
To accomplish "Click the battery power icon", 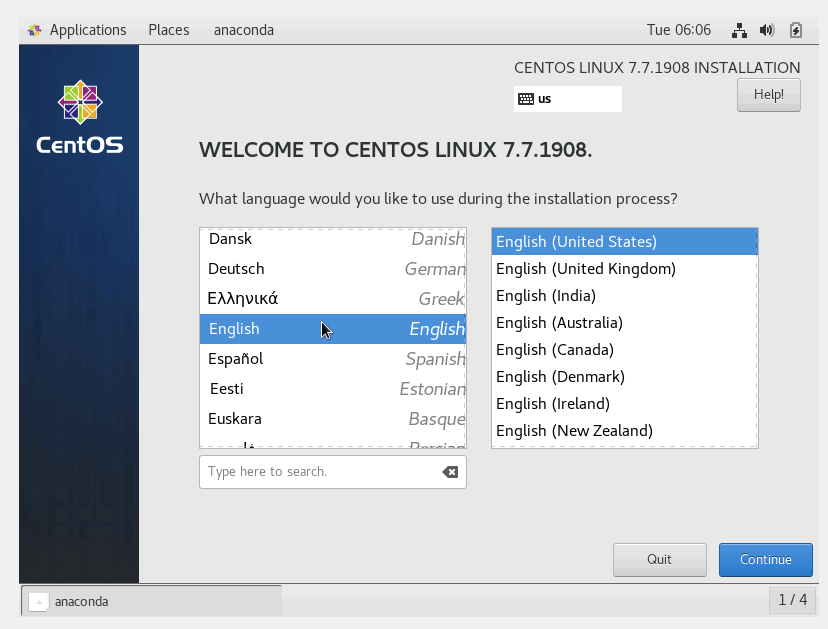I will pyautogui.click(x=796, y=30).
